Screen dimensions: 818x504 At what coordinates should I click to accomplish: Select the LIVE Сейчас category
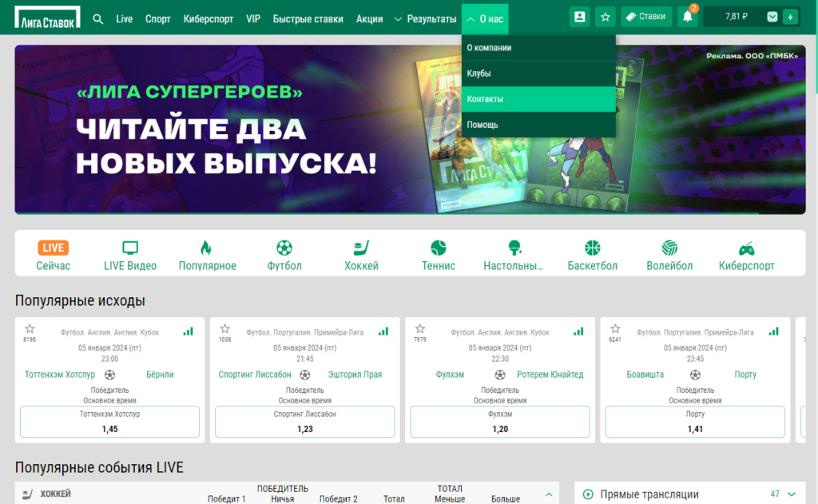pos(54,255)
